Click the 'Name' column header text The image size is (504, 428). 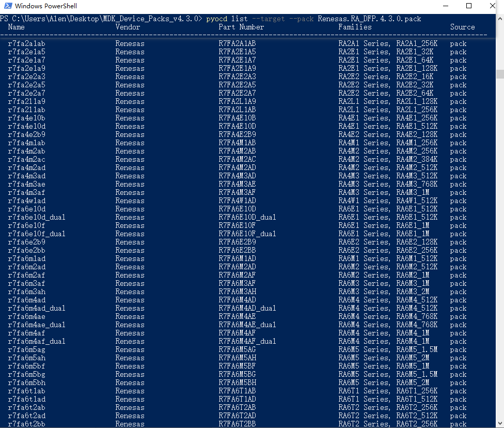[16, 27]
